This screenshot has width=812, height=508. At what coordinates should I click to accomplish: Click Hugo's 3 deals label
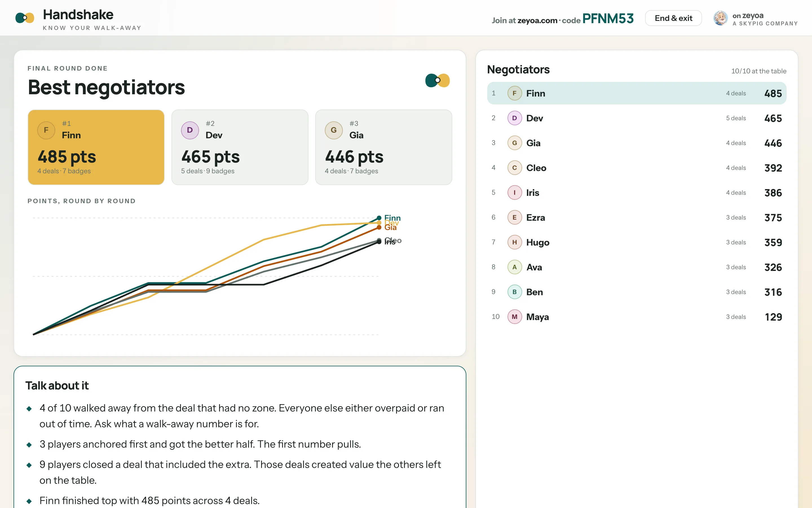[x=736, y=242]
